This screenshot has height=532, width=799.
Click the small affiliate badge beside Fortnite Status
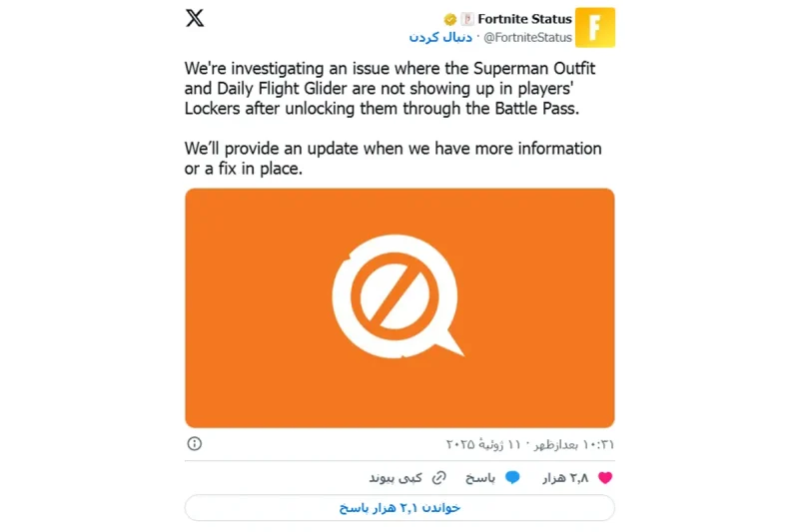tap(467, 19)
